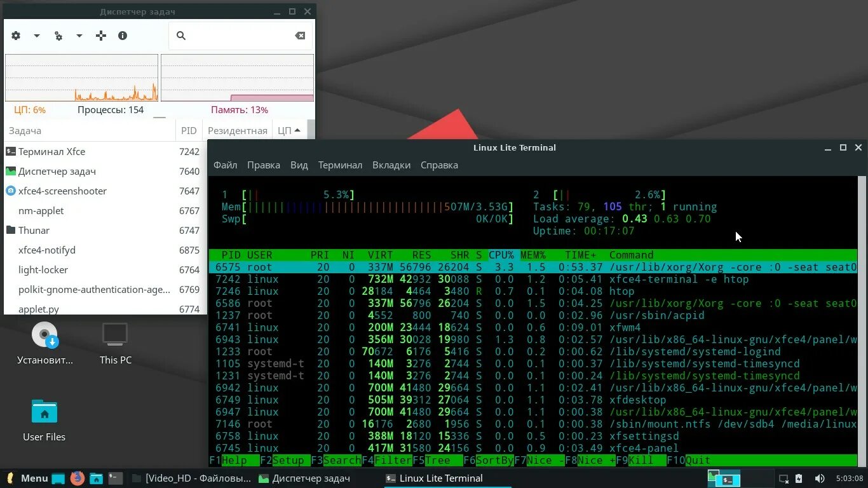Select xfce4-screenshooter process row

(x=105, y=191)
